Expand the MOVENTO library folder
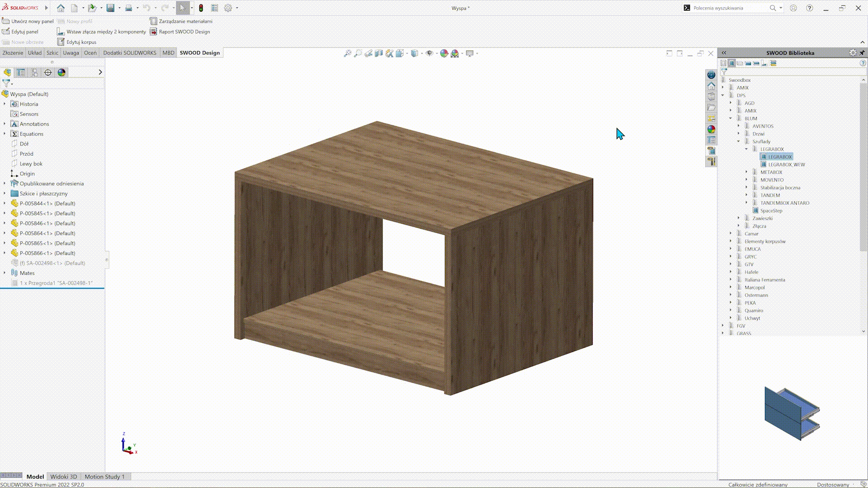Viewport: 868px width, 488px height. 746,179
